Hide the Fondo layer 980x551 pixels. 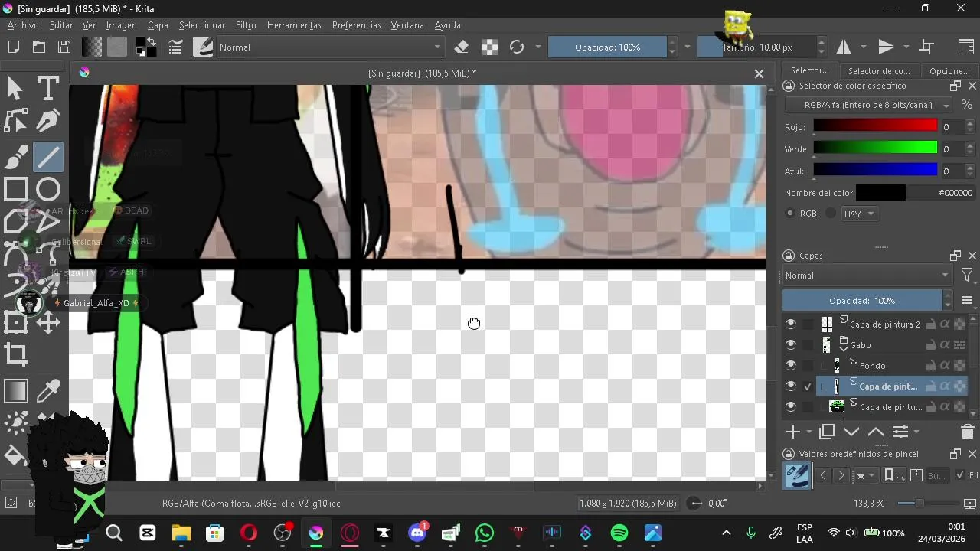coord(791,366)
